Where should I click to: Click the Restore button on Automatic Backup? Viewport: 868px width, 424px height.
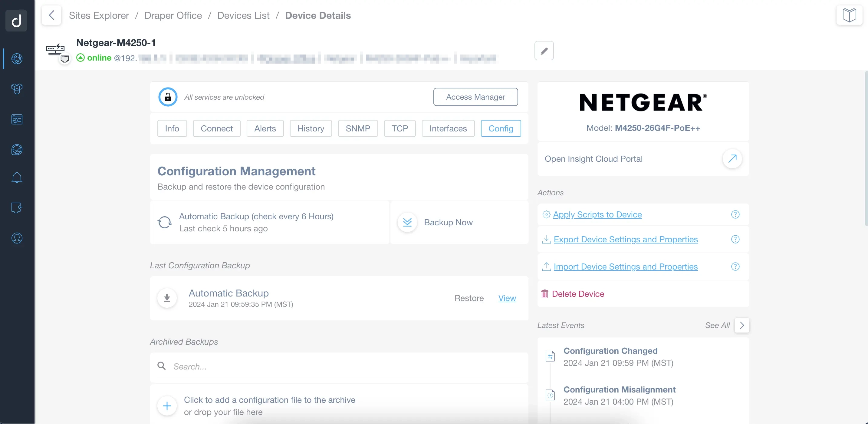click(x=469, y=298)
